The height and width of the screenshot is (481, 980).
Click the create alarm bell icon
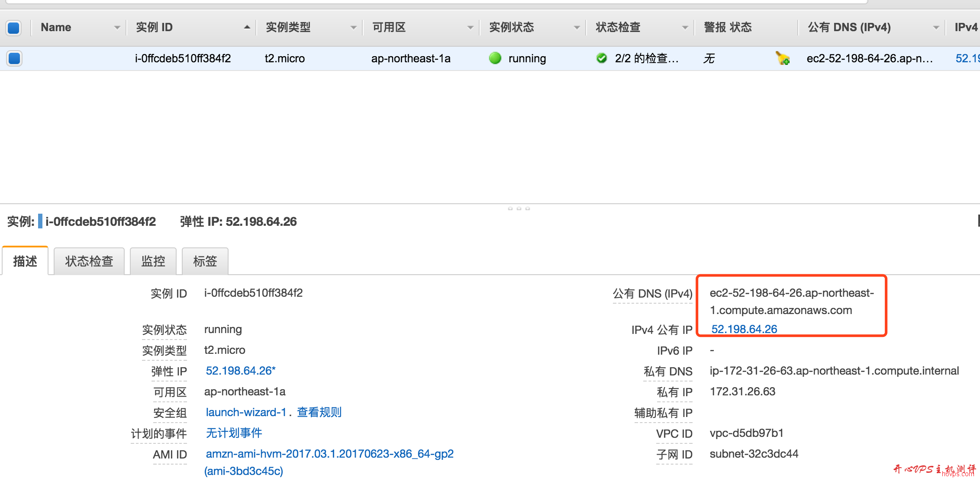[782, 58]
